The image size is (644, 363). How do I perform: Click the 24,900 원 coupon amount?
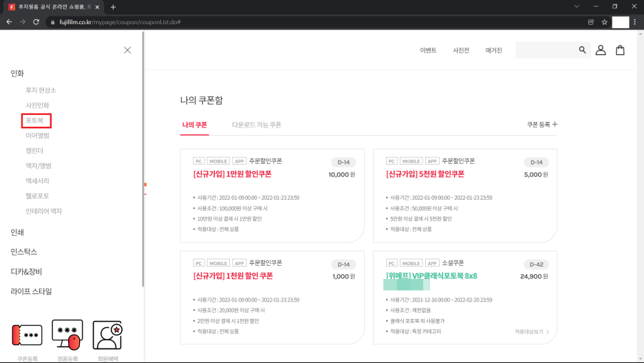point(534,277)
